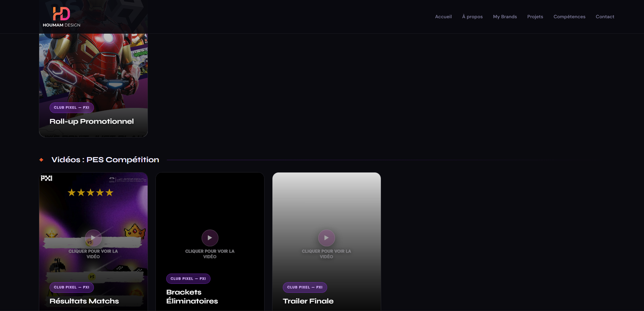The width and height of the screenshot is (644, 311).
Task: Open the À propos menu item
Action: (472, 16)
